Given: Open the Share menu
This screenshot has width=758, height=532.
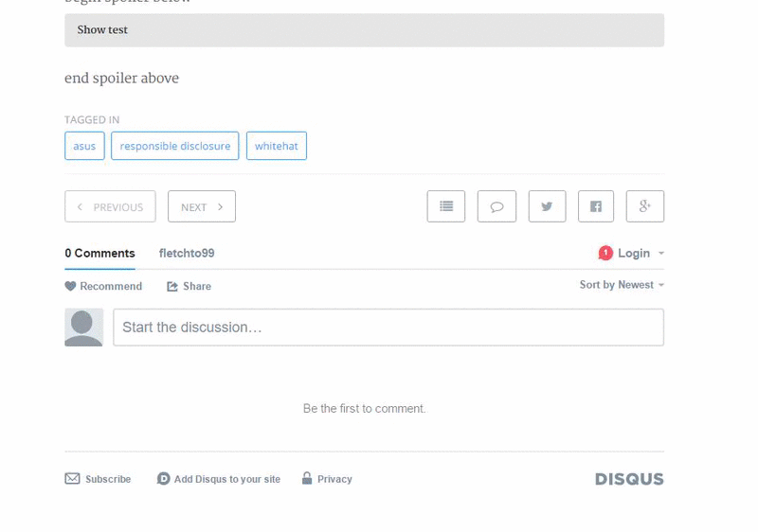Looking at the screenshot, I should [189, 286].
